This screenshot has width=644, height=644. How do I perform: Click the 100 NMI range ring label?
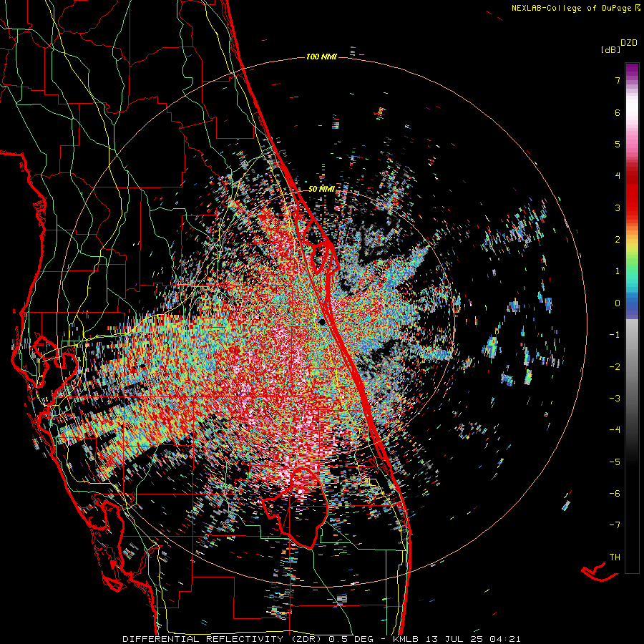321,57
